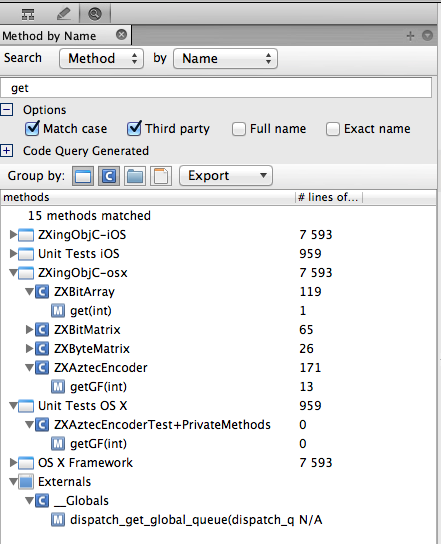The image size is (441, 544).
Task: Click the search field containing get
Action: pyautogui.click(x=216, y=88)
